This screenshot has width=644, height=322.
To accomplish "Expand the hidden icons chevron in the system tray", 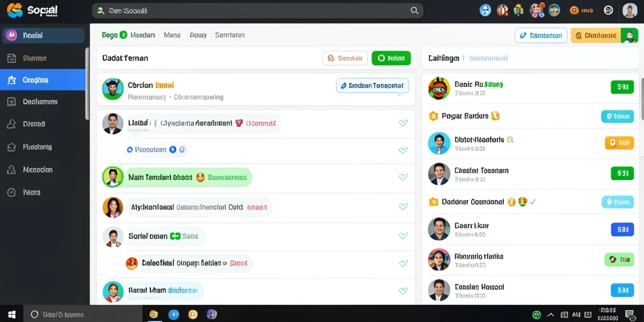I will tap(551, 314).
